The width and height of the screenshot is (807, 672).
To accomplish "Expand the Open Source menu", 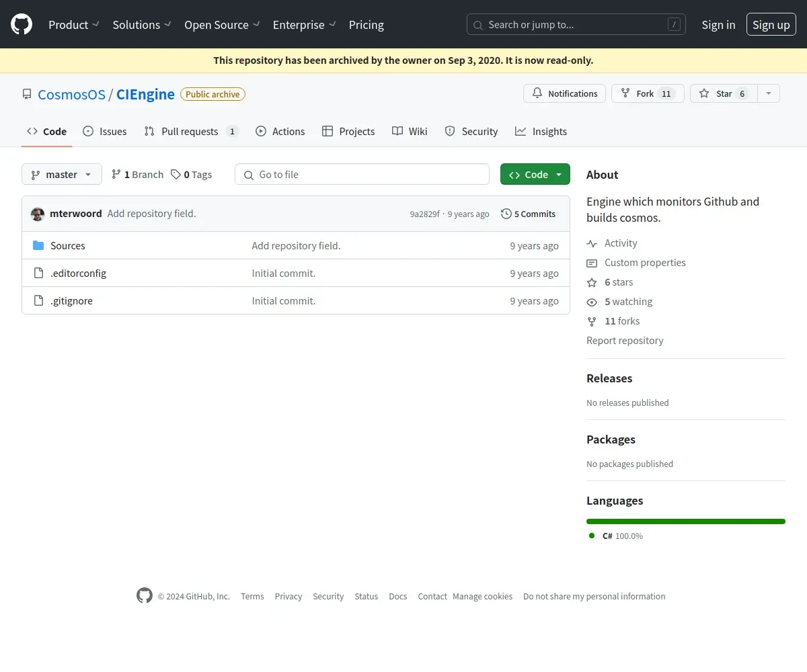I will click(222, 25).
